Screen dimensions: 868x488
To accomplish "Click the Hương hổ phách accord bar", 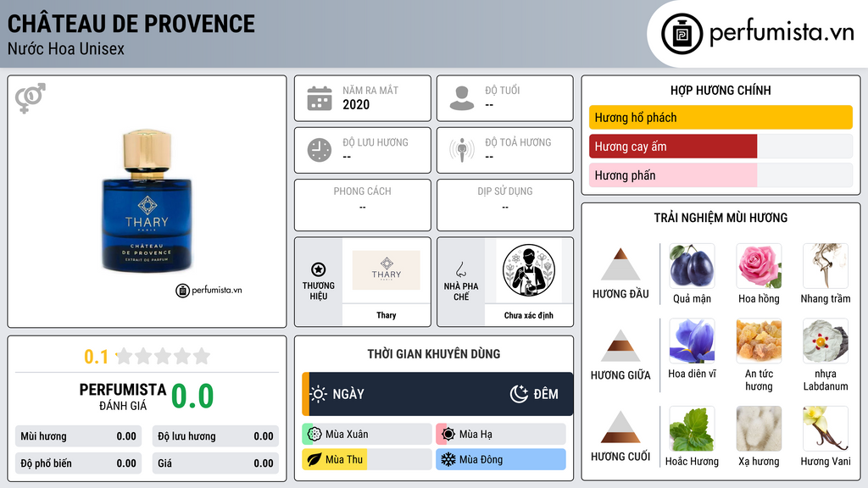I will [721, 117].
